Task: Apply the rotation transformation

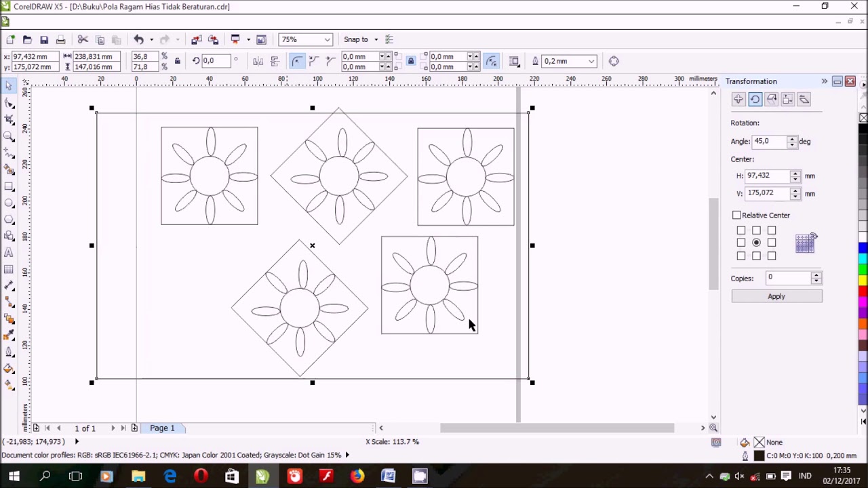Action: point(776,296)
